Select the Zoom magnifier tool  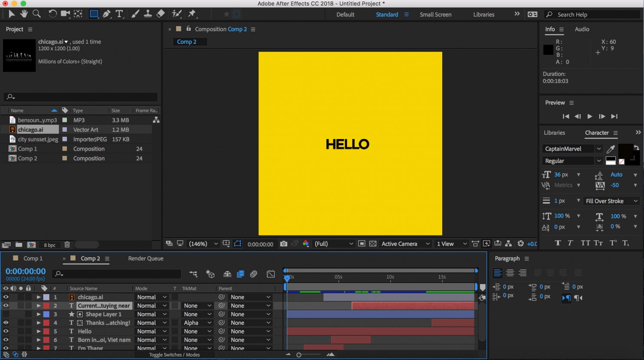(x=37, y=14)
